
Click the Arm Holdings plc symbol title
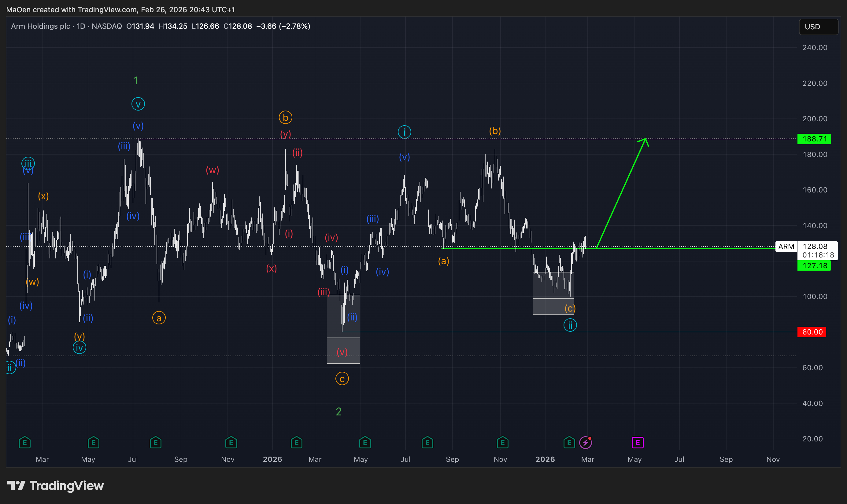pyautogui.click(x=40, y=26)
